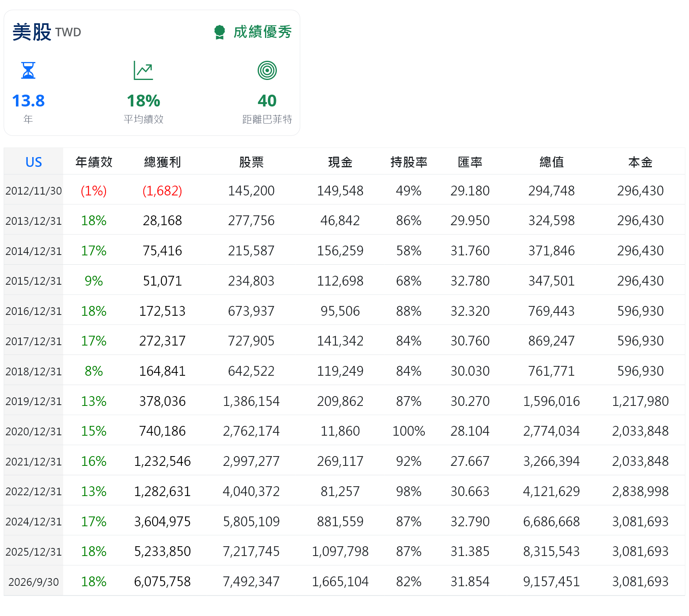Viewport: 689px width, 616px height.
Task: Click the 年績效 column header
Action: pyautogui.click(x=94, y=162)
